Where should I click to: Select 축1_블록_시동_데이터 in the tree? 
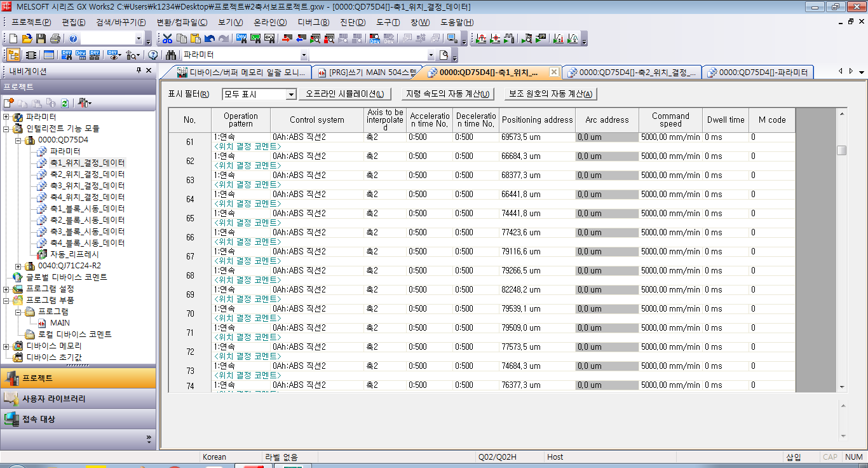click(x=87, y=209)
